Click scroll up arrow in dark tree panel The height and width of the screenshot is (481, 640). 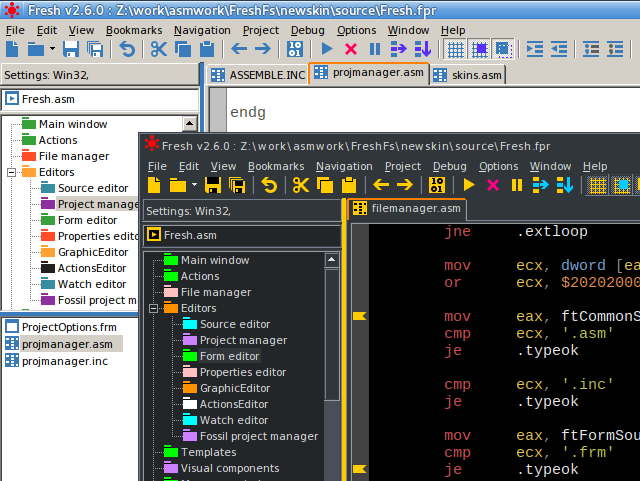click(x=331, y=260)
